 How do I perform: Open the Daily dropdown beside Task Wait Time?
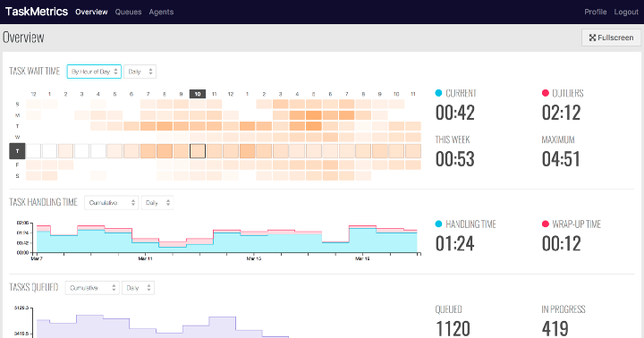pos(140,72)
